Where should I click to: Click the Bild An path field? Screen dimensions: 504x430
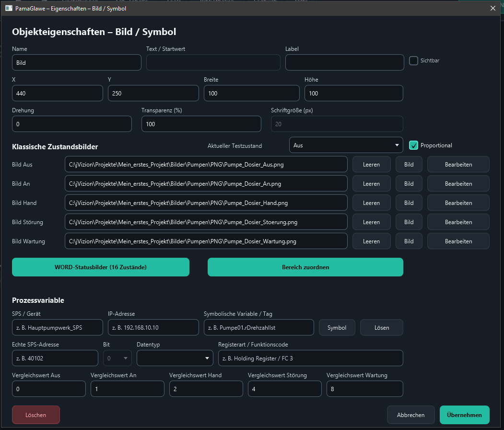tap(206, 184)
